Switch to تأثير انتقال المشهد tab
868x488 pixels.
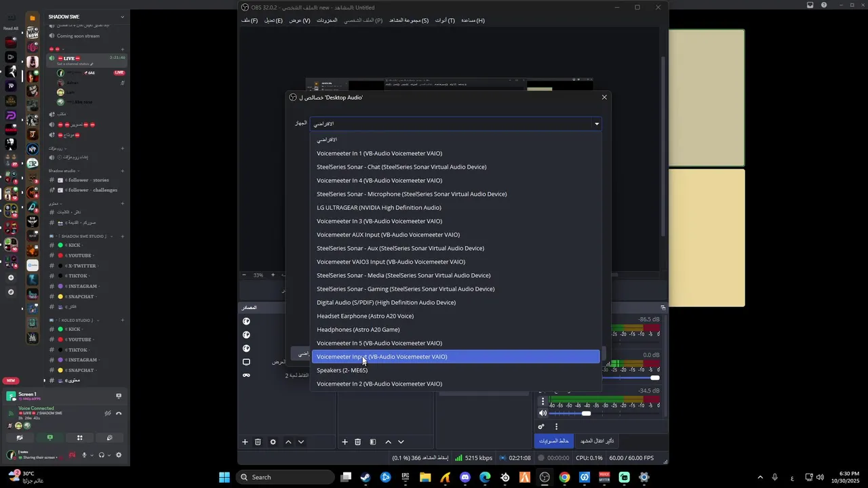pyautogui.click(x=597, y=441)
